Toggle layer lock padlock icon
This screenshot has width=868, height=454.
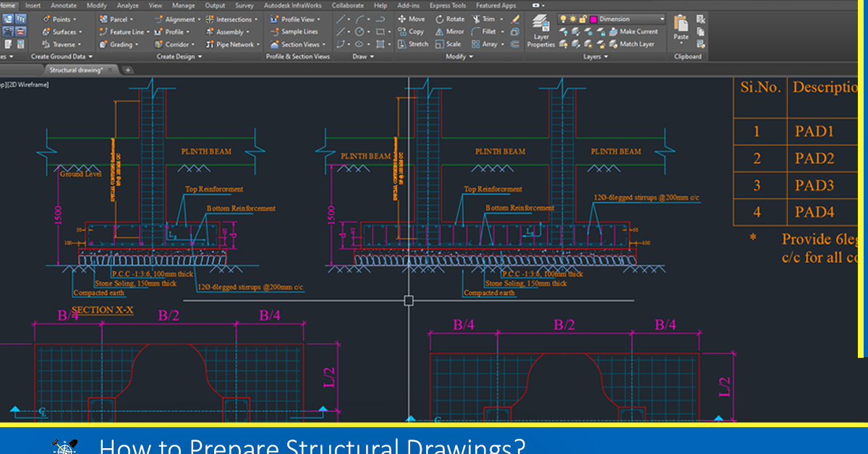[x=582, y=20]
